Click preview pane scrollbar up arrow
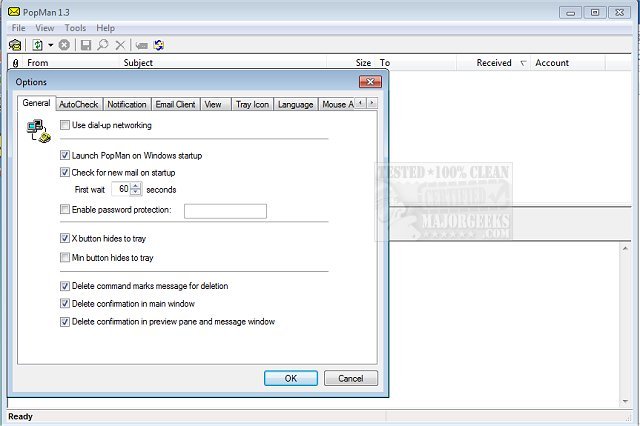Screen dimensions: 640x426 625,248
